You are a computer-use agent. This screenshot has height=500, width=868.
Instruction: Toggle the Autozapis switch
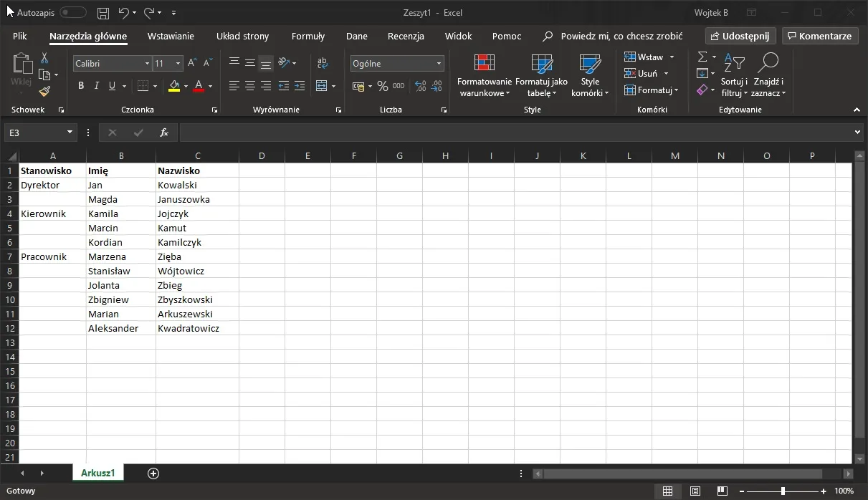coord(73,13)
